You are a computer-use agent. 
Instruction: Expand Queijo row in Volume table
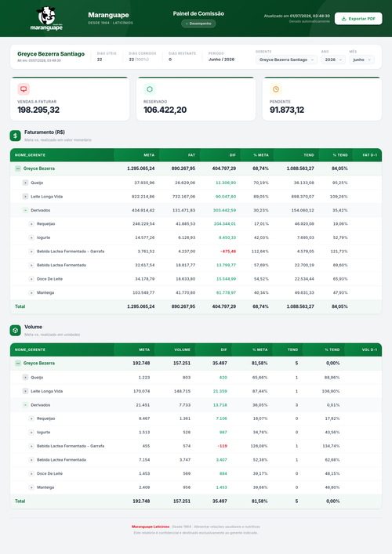tap(25, 378)
